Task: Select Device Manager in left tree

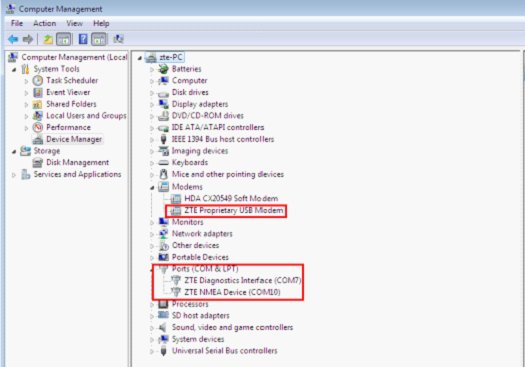Action: point(74,139)
